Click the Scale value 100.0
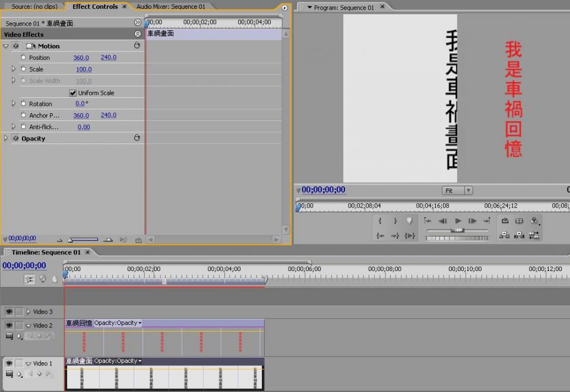 (x=83, y=69)
